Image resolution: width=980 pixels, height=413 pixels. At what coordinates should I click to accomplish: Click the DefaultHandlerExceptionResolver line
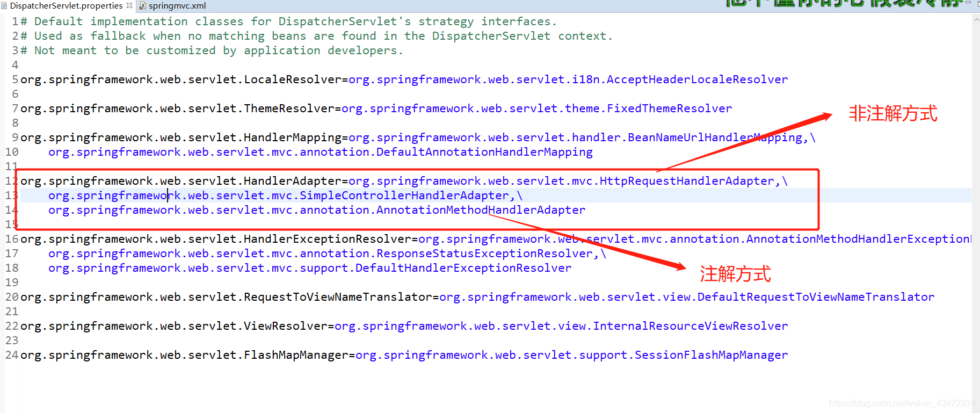(310, 268)
